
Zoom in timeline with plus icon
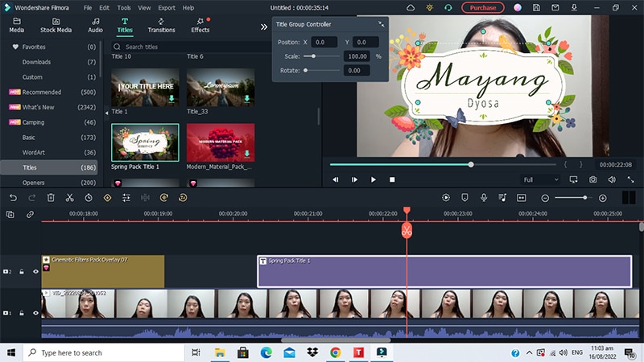click(602, 198)
